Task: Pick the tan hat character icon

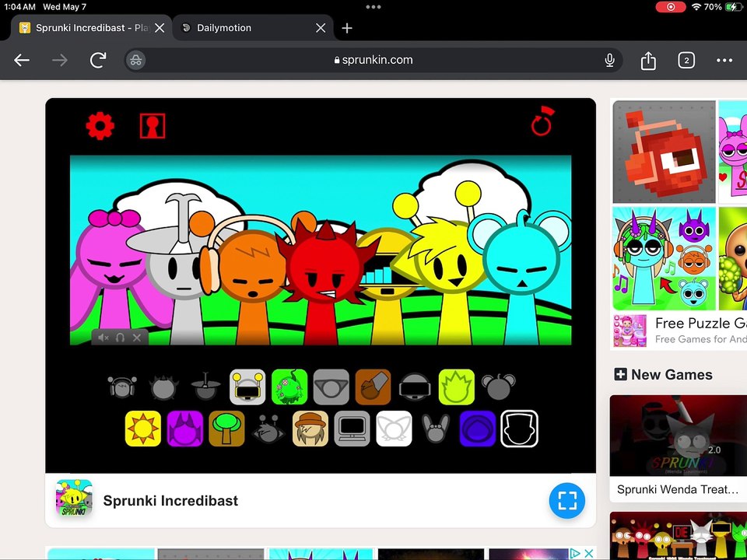Action: [x=310, y=429]
